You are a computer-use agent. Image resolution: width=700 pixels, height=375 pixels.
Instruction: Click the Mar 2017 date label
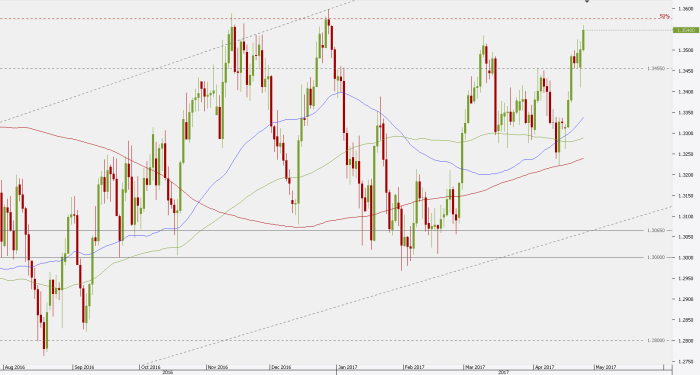tap(475, 367)
